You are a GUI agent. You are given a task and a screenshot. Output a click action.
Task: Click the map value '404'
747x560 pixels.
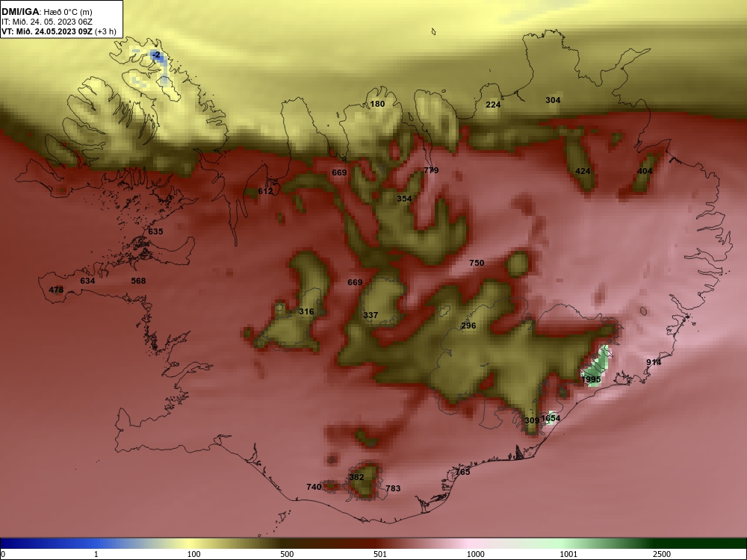click(x=645, y=171)
